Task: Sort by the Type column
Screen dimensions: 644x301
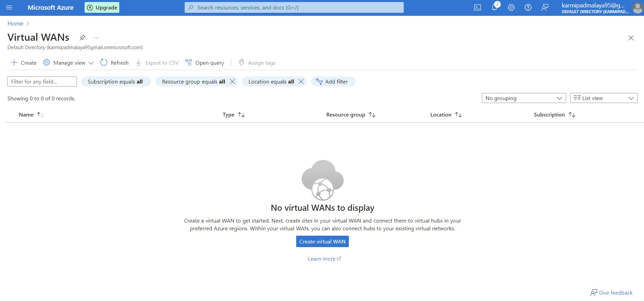Action: coord(234,114)
